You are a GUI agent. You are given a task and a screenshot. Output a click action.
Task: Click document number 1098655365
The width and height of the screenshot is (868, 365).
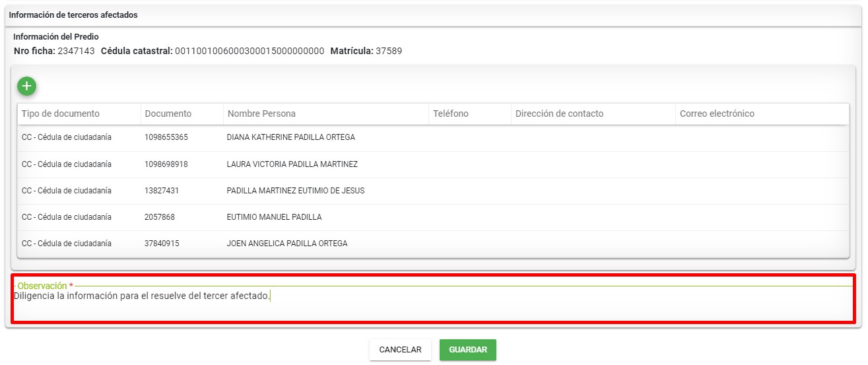[x=166, y=137]
